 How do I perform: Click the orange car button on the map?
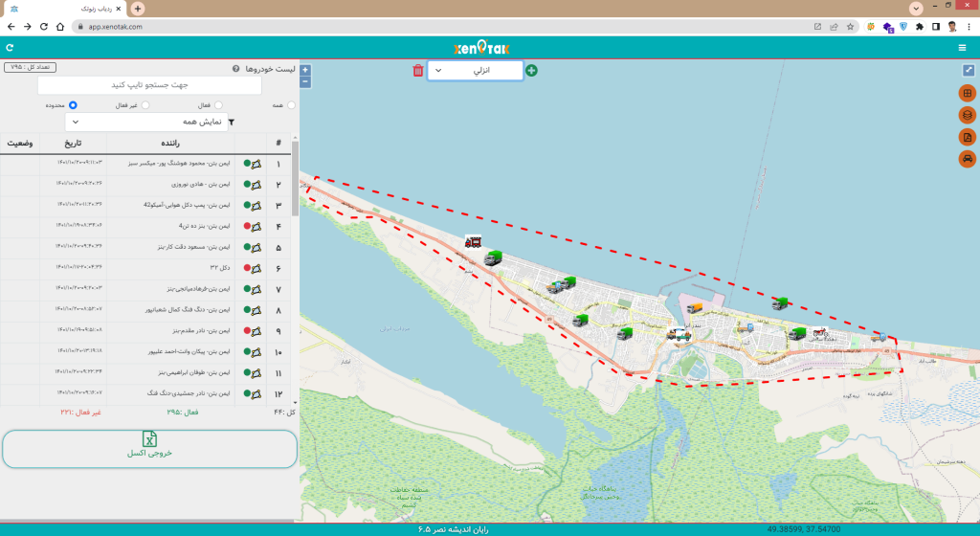(967, 159)
